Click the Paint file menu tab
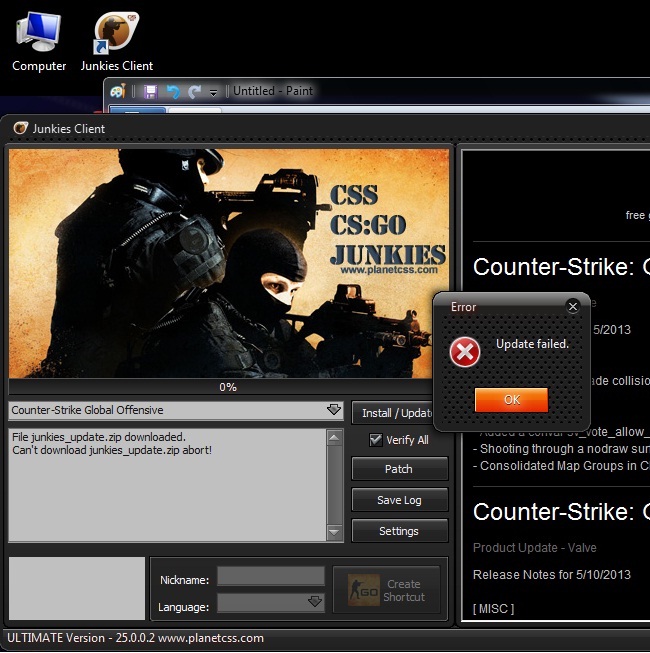The image size is (650, 653). tap(137, 110)
